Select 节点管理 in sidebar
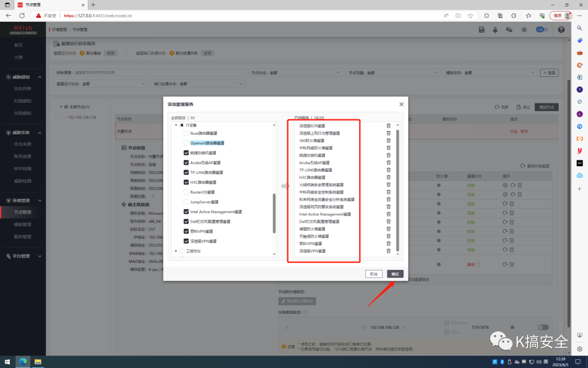This screenshot has height=368, width=588. point(23,212)
